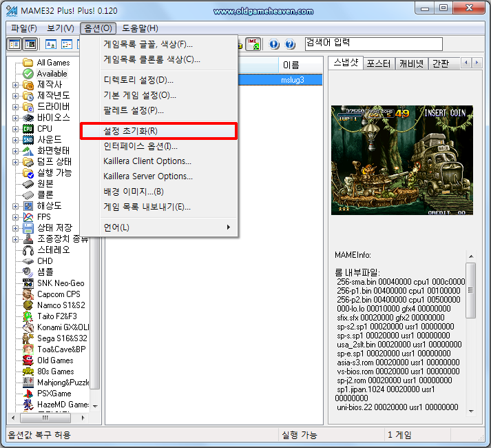Screen dimensions: 491x448
Task: Select the PSXGame PlayStation icon
Action: pos(28,394)
